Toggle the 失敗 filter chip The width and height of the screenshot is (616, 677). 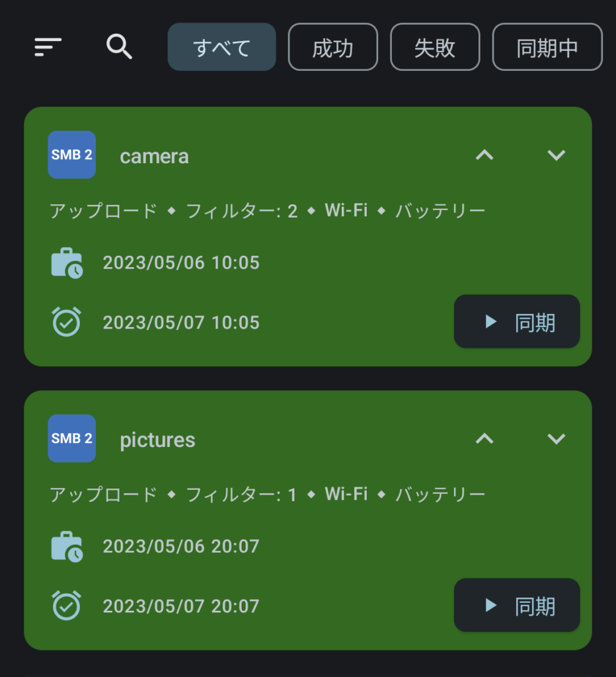435,47
